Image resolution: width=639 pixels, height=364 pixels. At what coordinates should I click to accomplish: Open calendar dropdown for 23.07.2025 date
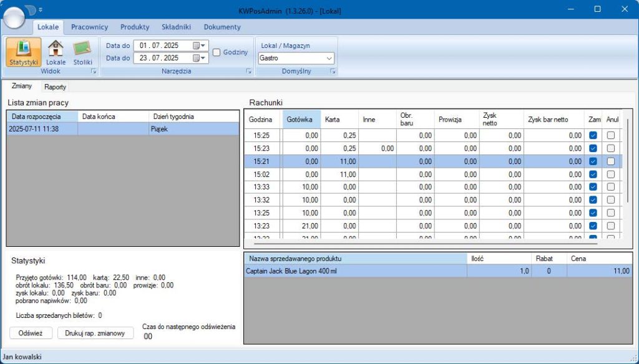click(x=199, y=58)
